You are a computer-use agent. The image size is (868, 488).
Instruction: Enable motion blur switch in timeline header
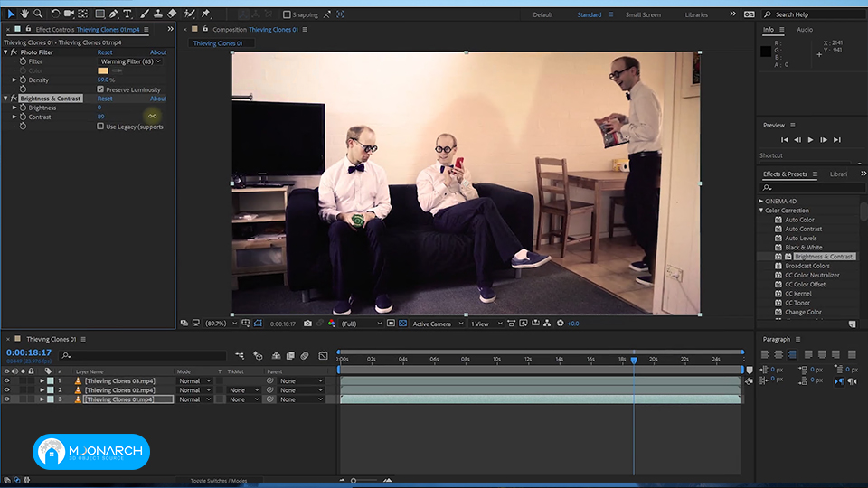point(305,356)
